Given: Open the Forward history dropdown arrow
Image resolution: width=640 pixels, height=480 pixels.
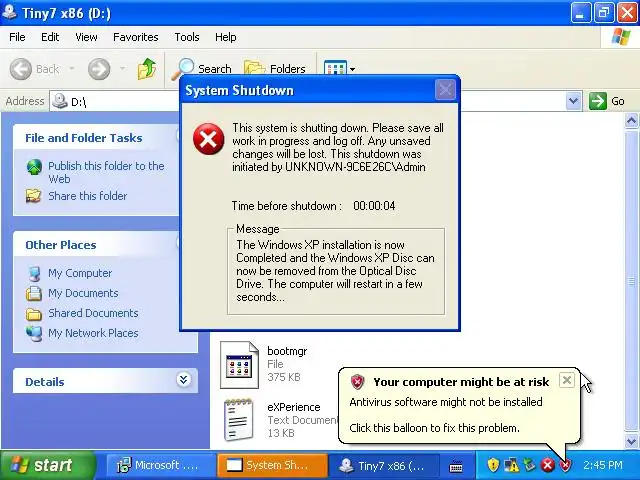Looking at the screenshot, I should (122, 68).
